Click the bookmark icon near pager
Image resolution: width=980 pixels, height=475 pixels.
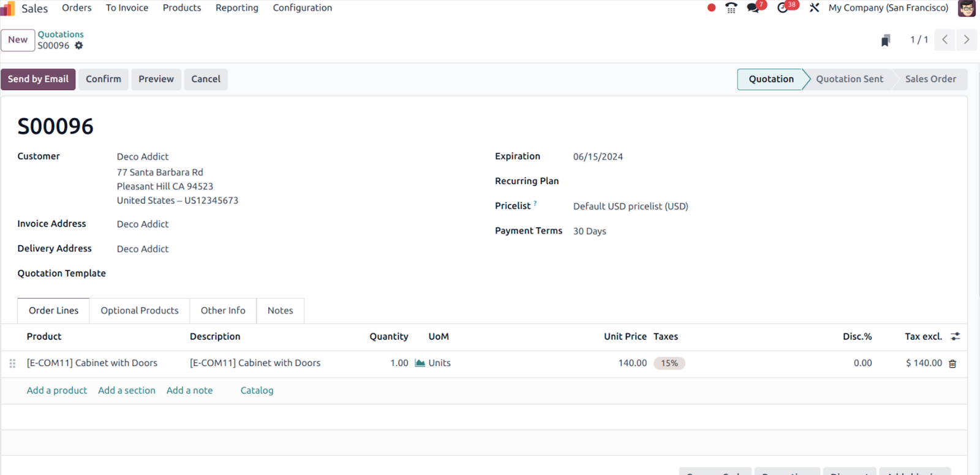click(885, 40)
